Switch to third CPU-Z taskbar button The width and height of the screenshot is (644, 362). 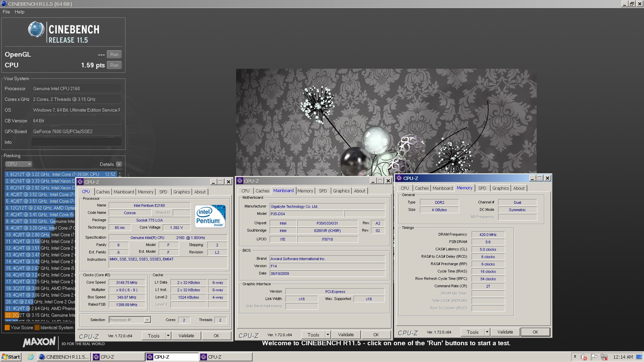(x=225, y=357)
